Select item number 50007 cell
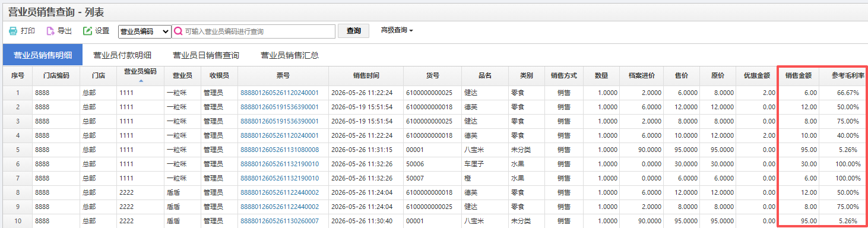This screenshot has width=868, height=228. coord(433,179)
